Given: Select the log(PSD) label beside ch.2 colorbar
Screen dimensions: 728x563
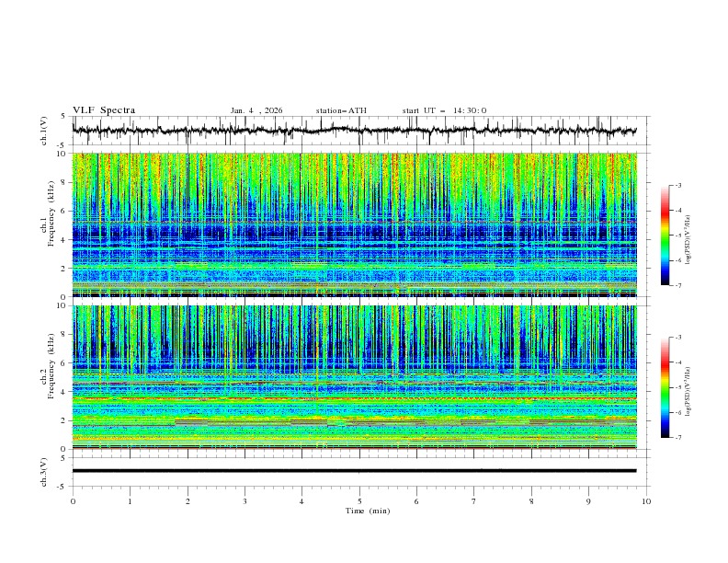Looking at the screenshot, I should [688, 392].
